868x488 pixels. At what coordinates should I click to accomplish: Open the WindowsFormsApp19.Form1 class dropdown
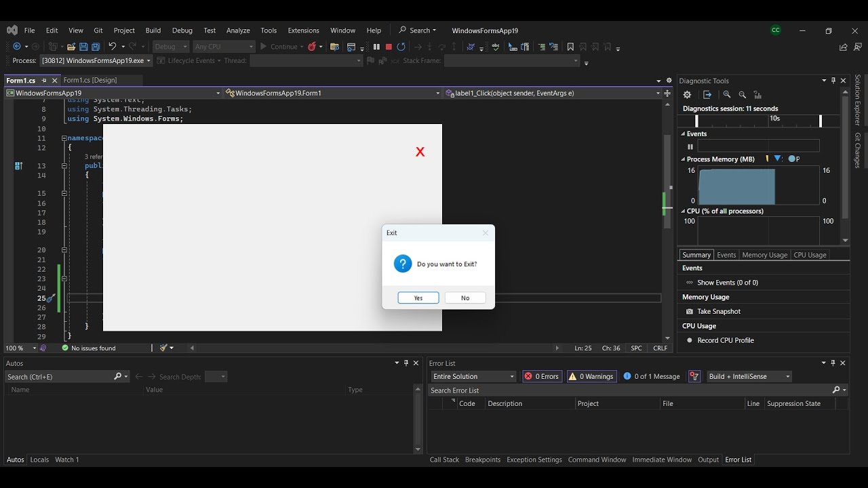click(332, 93)
